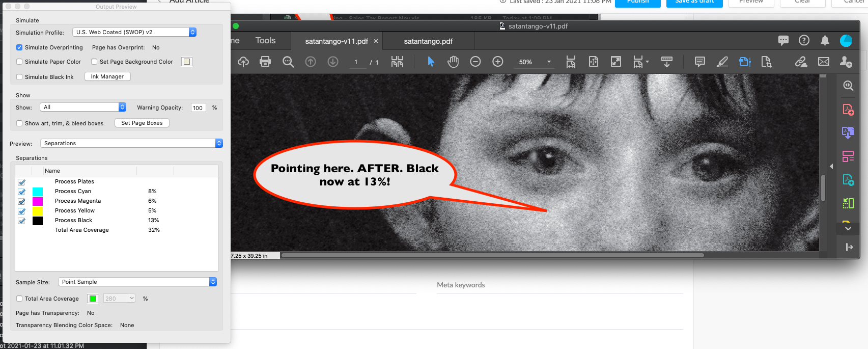Select the arrow Selection tool
Screen dimensions: 868x349
[x=431, y=62]
